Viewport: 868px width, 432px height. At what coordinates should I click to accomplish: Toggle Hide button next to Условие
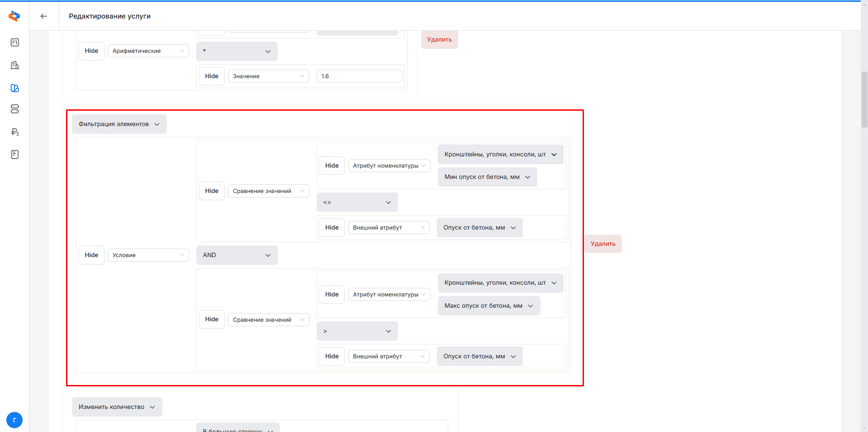91,255
